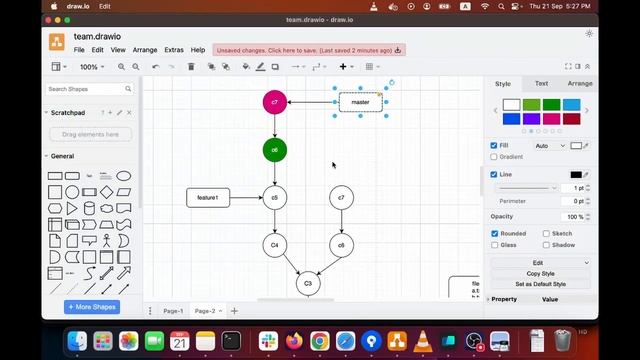Switch to Page-1 tab
This screenshot has height=360, width=640.
coord(173,311)
